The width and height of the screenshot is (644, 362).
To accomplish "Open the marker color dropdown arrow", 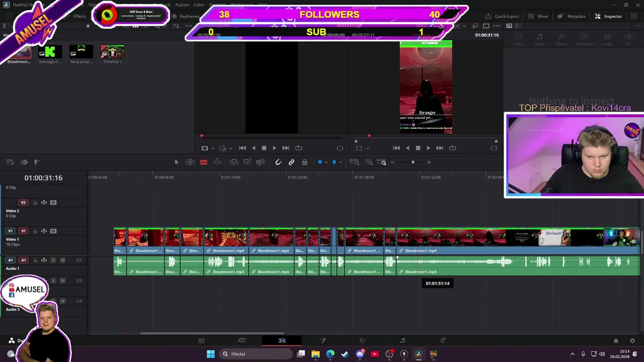I will tap(341, 162).
